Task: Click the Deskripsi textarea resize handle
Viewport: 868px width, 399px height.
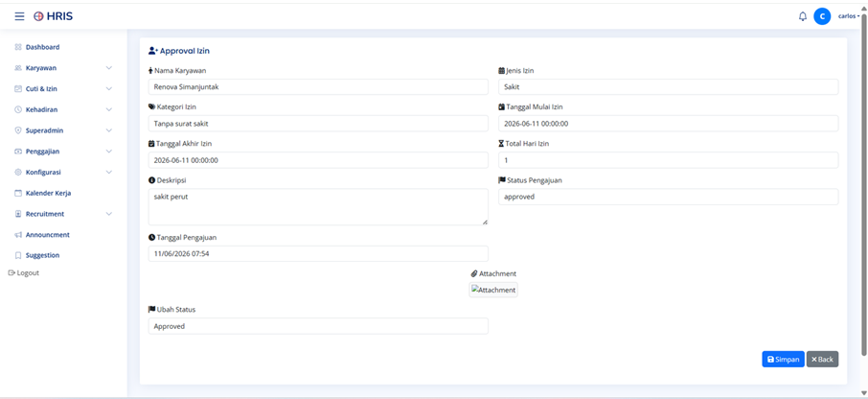Action: [485, 222]
